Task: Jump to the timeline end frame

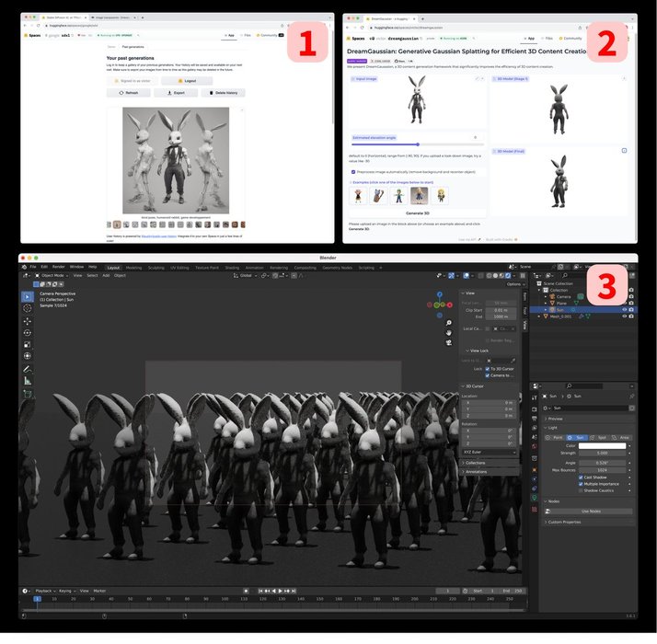Action: click(294, 591)
